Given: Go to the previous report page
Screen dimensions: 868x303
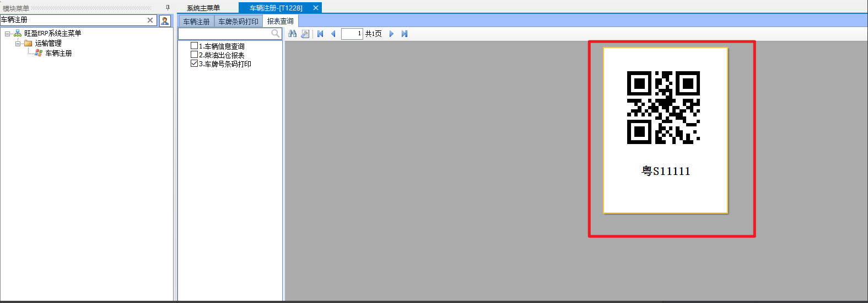Looking at the screenshot, I should (x=333, y=34).
